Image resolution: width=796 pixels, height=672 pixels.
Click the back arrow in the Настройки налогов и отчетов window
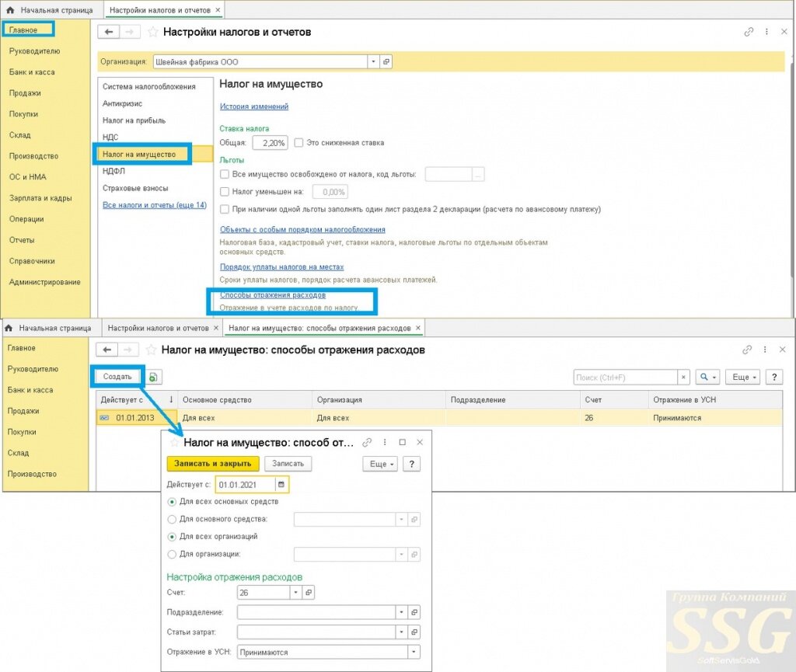(109, 32)
